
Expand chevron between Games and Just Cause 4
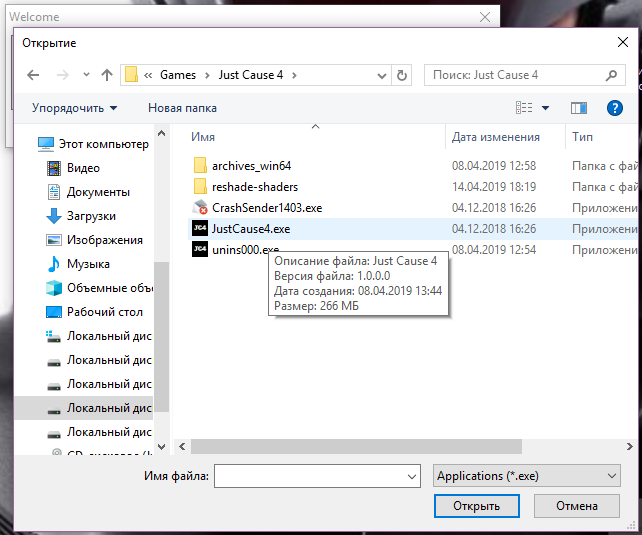point(207,75)
